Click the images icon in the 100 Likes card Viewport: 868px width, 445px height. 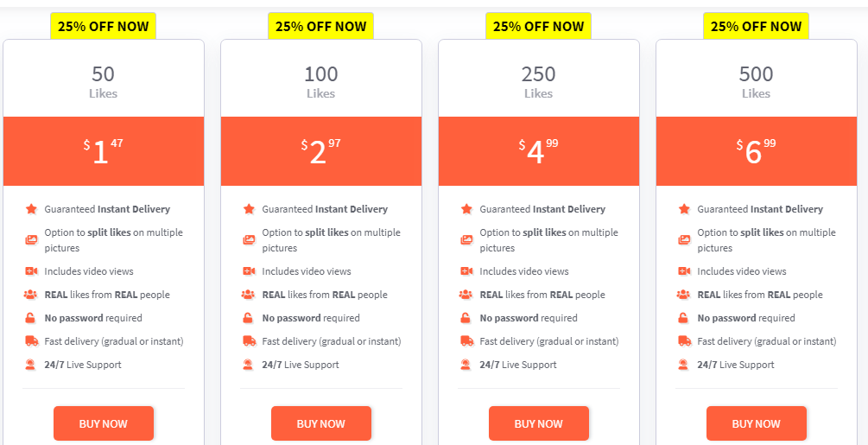[x=249, y=240]
